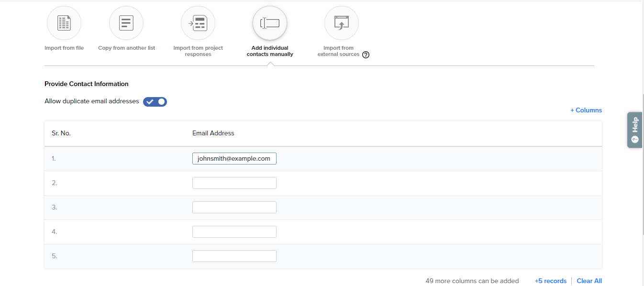Select the empty email field in row 3
Screen dimensions: 644x286
[234, 208]
